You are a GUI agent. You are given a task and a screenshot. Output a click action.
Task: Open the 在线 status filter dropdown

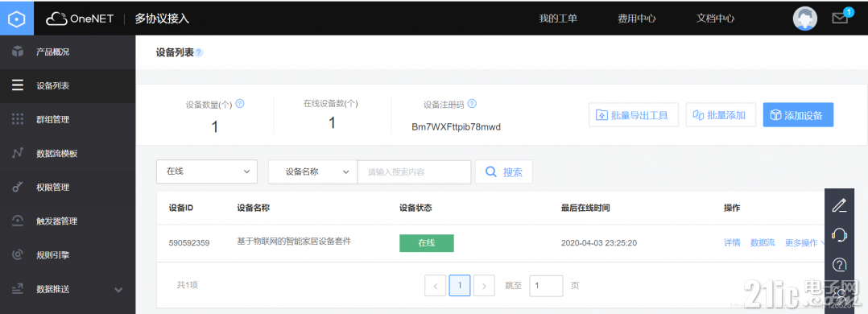click(207, 171)
